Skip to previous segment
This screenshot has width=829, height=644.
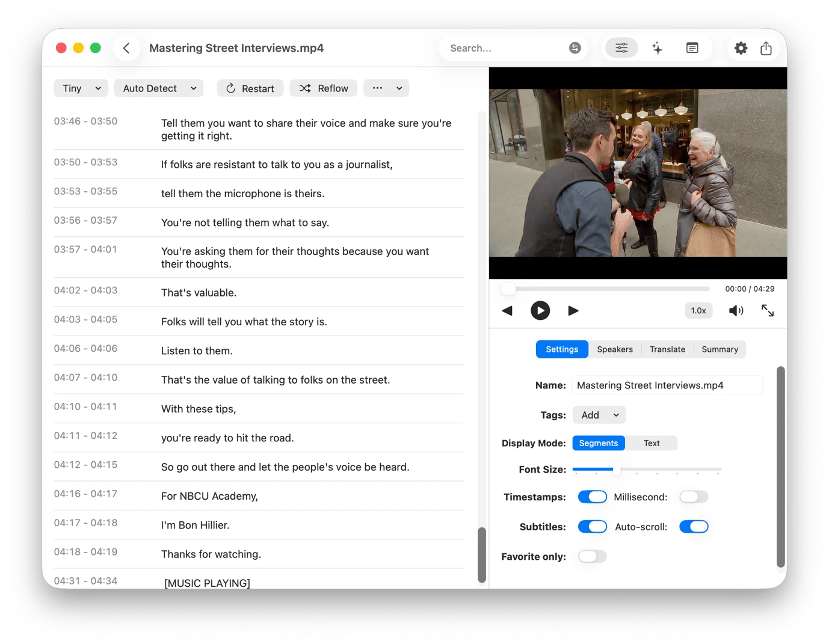(507, 311)
